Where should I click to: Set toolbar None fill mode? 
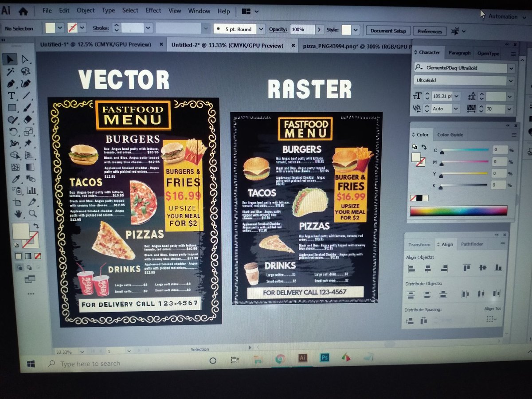tap(38, 256)
